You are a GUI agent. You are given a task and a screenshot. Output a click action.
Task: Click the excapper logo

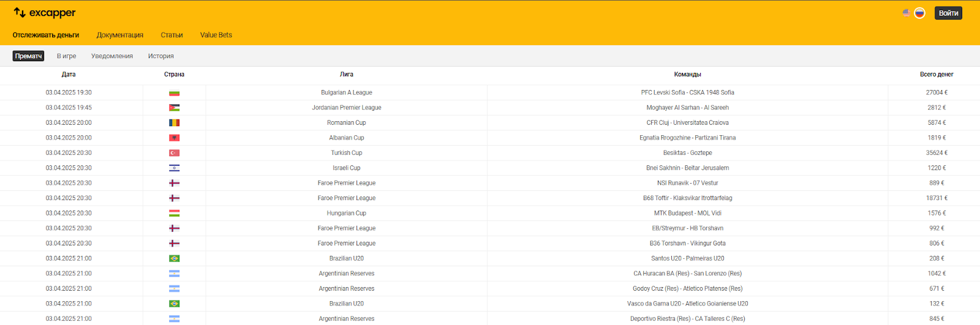[45, 13]
